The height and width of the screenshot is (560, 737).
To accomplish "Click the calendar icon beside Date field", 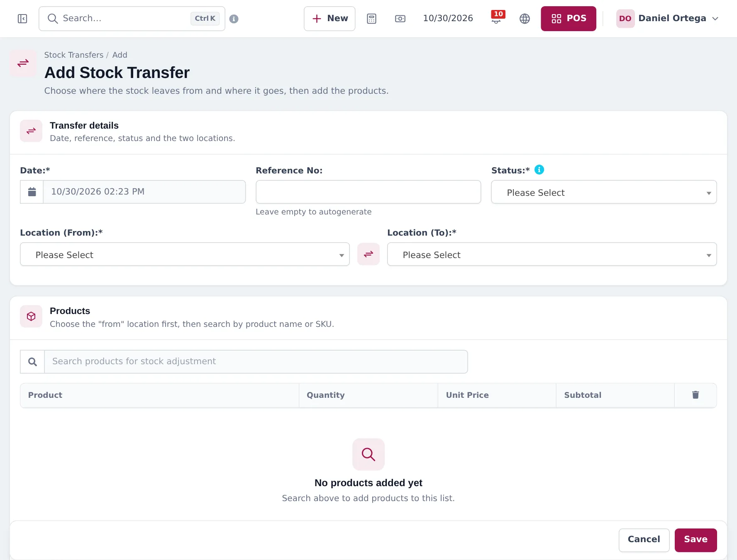I will (x=32, y=192).
